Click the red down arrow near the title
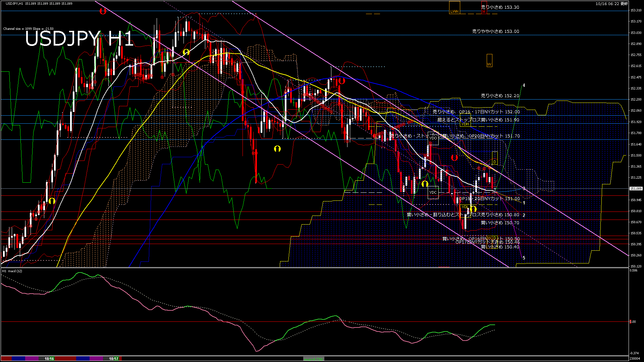644x362 pixels. pos(103,11)
